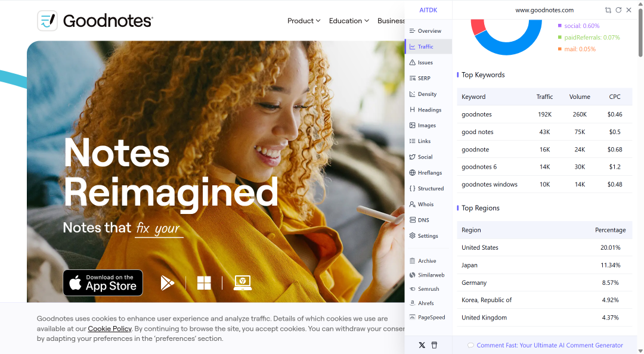
Task: Open the Headings section
Action: point(428,110)
